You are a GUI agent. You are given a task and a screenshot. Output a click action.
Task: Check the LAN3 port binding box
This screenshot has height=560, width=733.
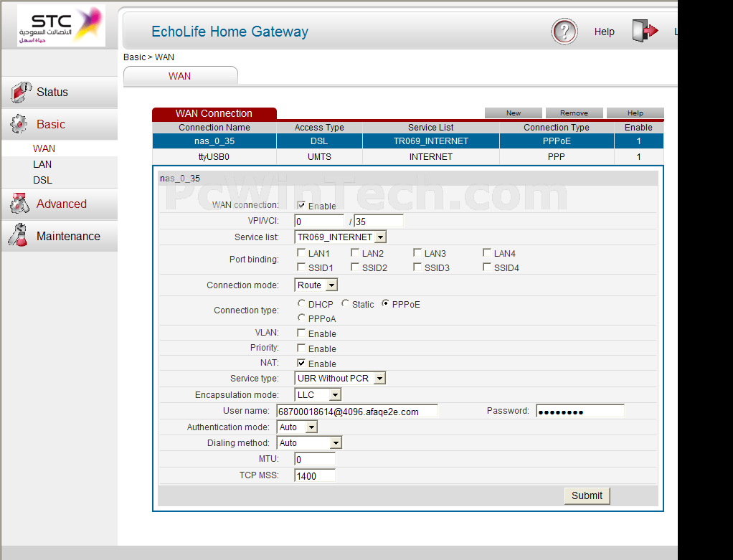417,253
